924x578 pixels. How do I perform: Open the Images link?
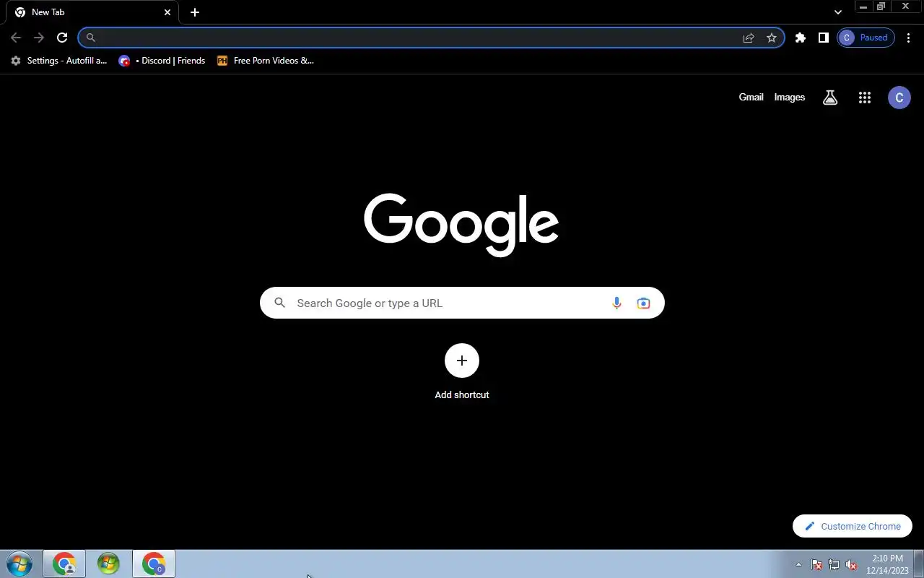pos(789,97)
